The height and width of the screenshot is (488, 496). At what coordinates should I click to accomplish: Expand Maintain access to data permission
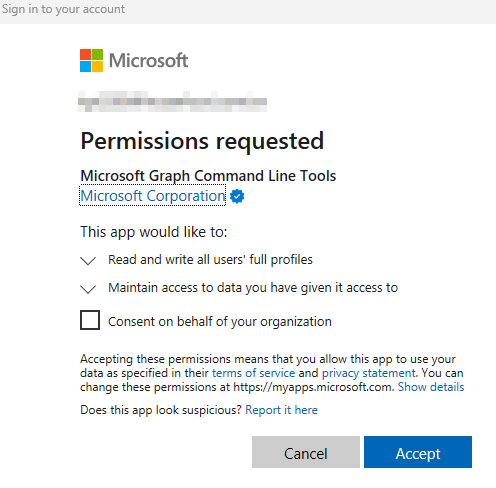click(88, 289)
